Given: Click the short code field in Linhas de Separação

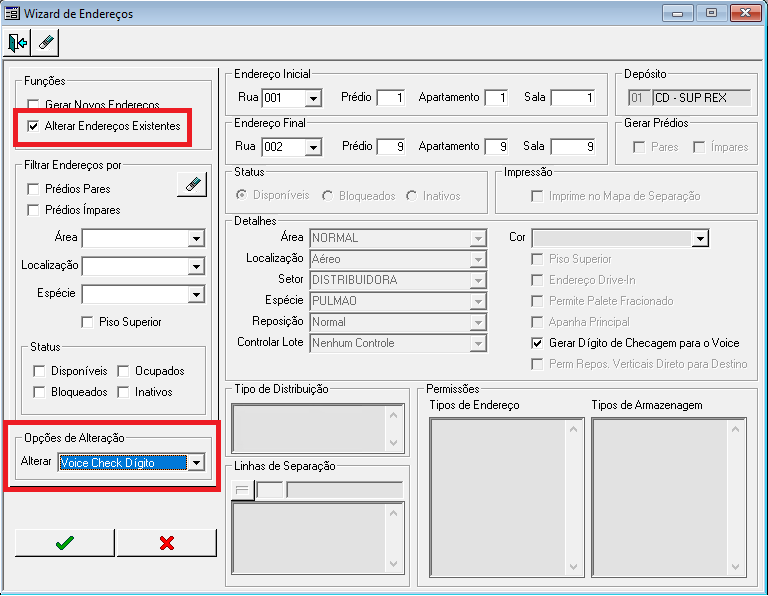Looking at the screenshot, I should pyautogui.click(x=270, y=490).
